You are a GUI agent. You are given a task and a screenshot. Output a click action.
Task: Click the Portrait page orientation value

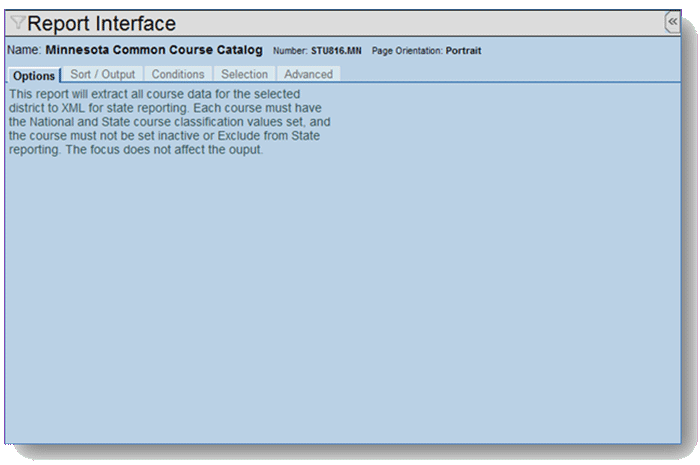[x=463, y=51]
